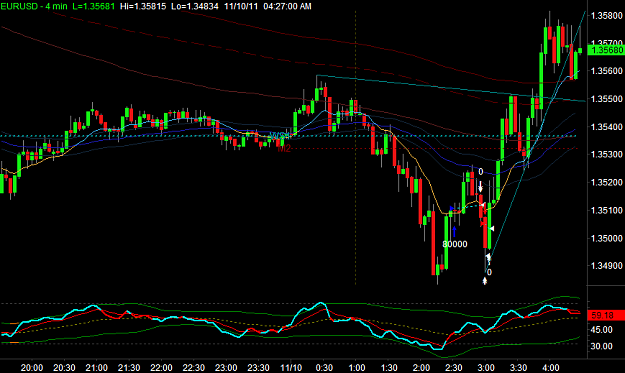Click the white up-arrow marker at chart low

[485, 281]
